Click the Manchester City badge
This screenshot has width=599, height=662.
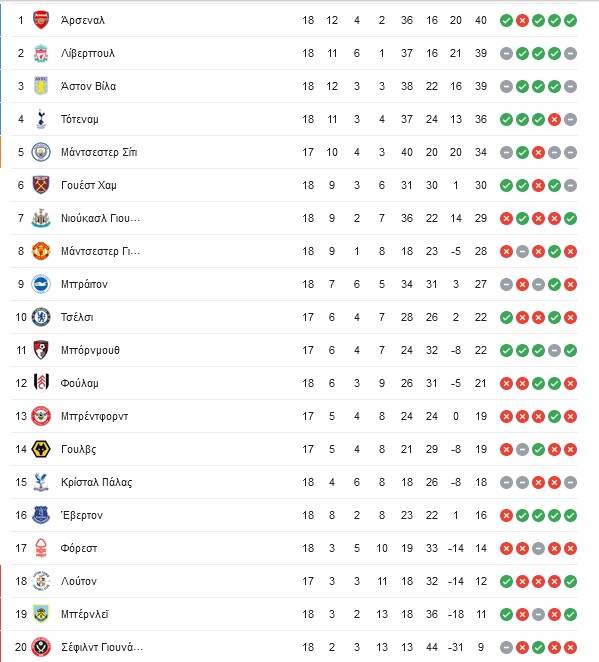click(x=41, y=152)
